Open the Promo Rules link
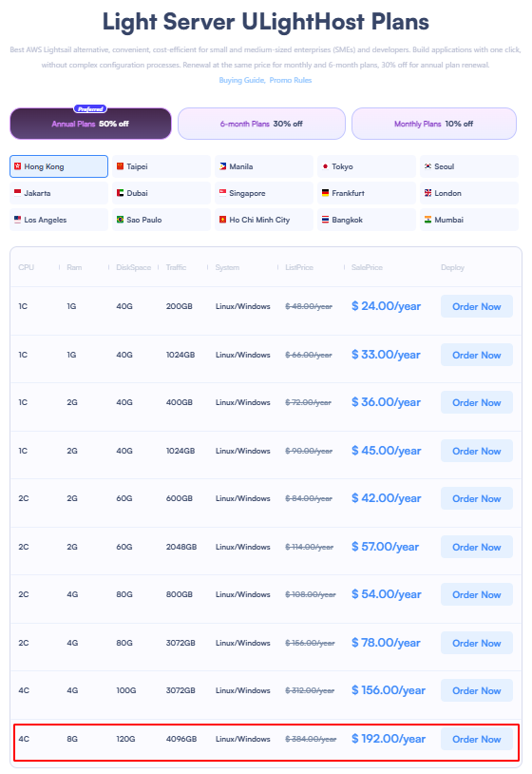532x774 pixels. tap(291, 80)
